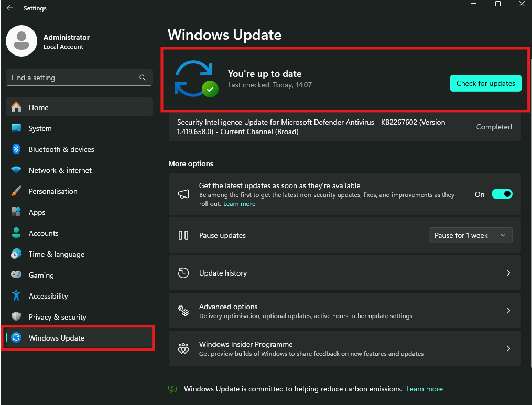Open Bluetooth & devices settings

point(79,149)
